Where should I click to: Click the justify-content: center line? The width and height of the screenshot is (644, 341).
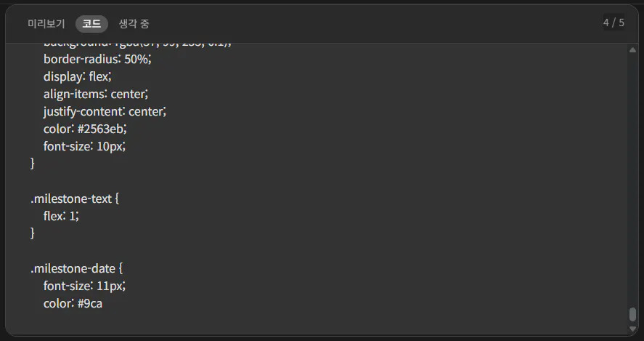point(105,111)
